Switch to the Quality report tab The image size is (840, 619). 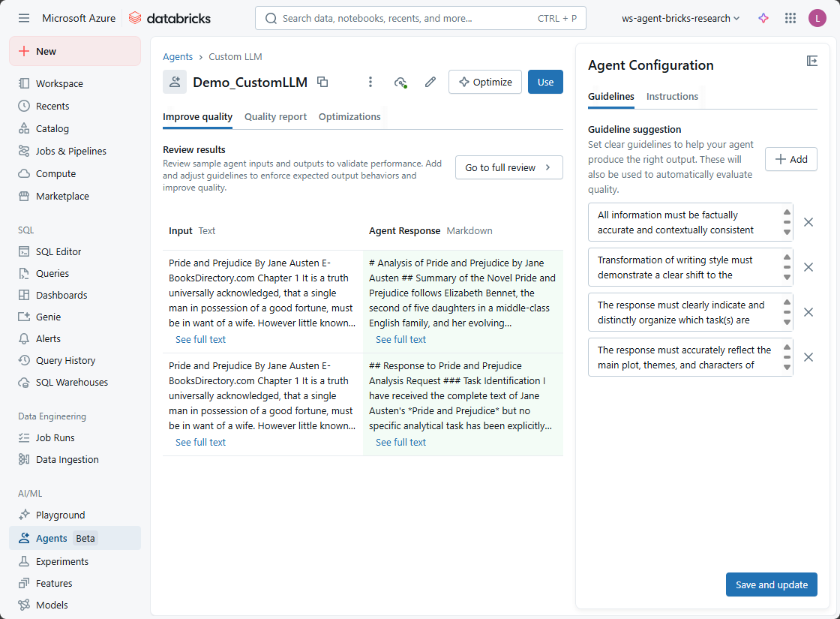click(x=275, y=116)
